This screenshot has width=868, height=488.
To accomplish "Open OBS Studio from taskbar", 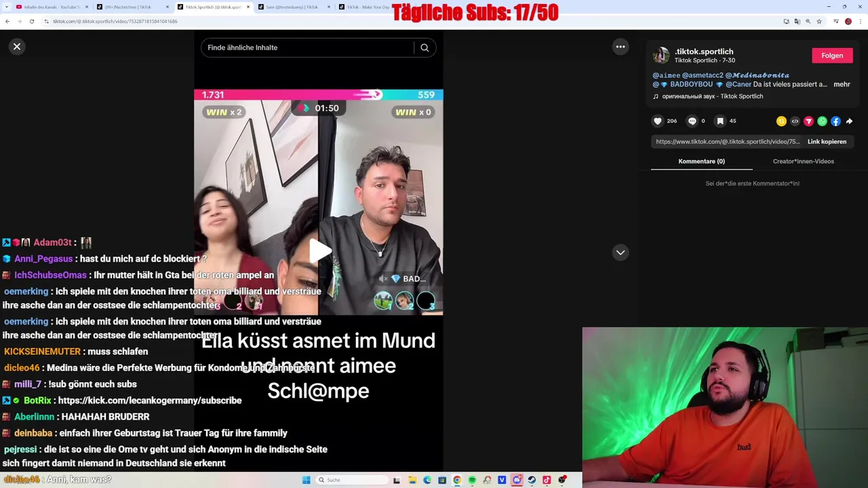I will coord(562,480).
